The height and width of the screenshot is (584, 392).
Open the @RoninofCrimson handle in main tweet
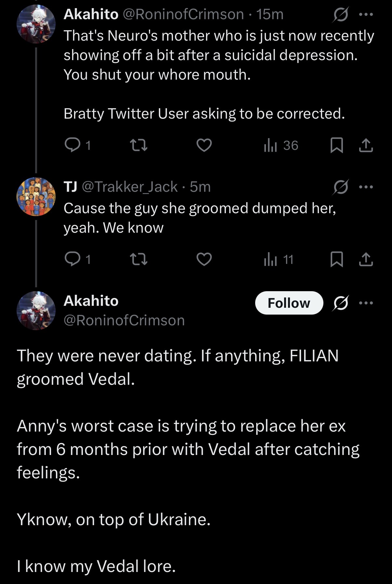124,320
